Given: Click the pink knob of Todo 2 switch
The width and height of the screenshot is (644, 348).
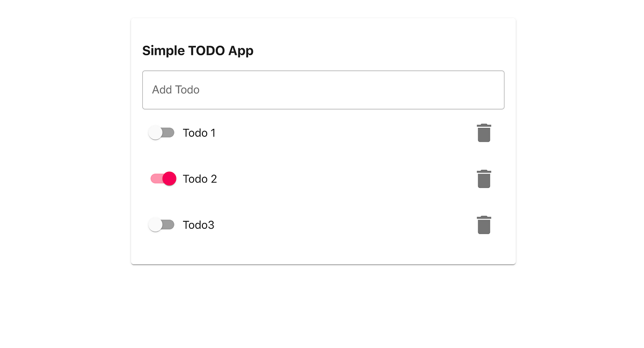Looking at the screenshot, I should (x=170, y=179).
